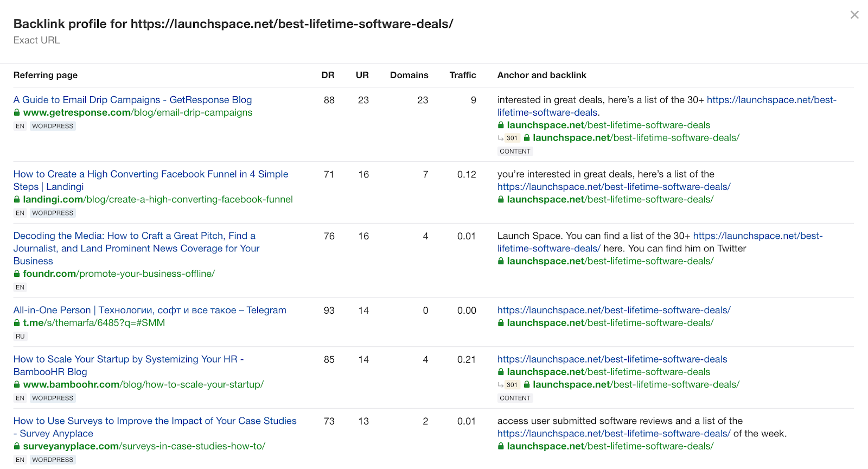Open 'Decoding the Media' Foundr article link

134,236
